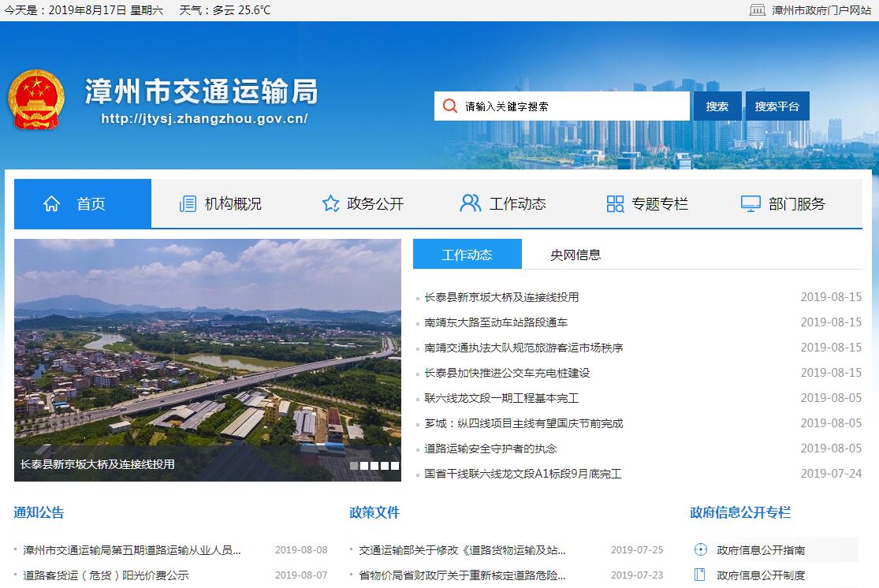The width and height of the screenshot is (879, 588).
Task: Click the grid icon beside 专题专栏
Action: pyautogui.click(x=615, y=204)
